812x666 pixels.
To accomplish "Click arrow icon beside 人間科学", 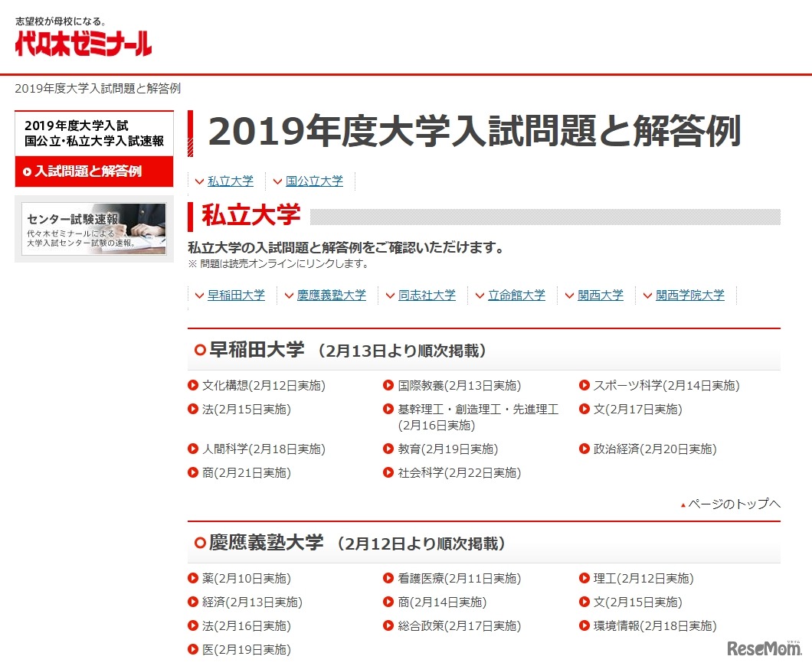I will pyautogui.click(x=193, y=449).
